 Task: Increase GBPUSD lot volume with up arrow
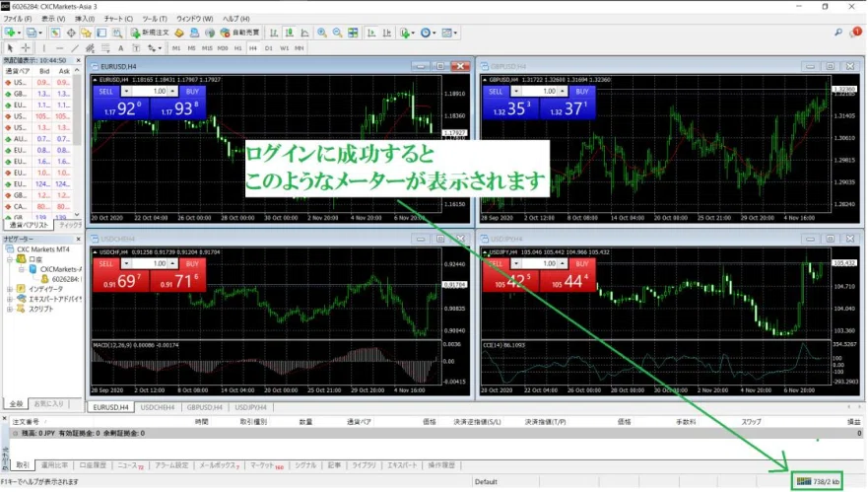(x=563, y=92)
